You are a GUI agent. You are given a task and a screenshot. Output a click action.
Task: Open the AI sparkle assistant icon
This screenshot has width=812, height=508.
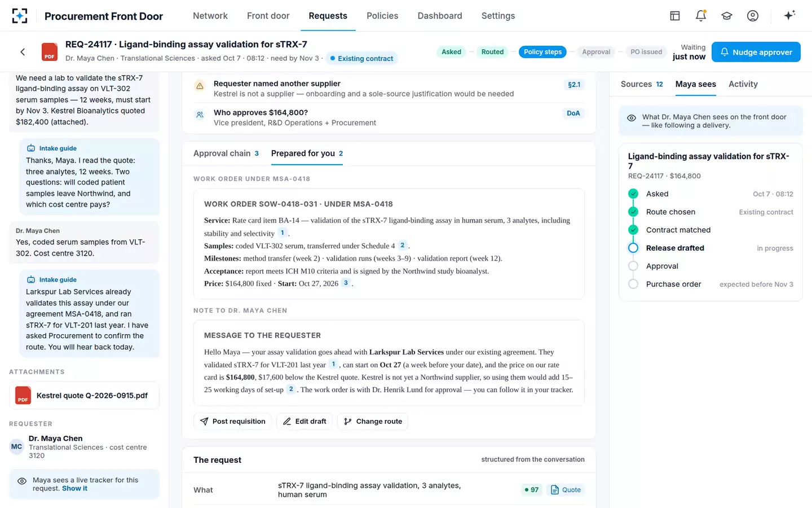pos(789,15)
